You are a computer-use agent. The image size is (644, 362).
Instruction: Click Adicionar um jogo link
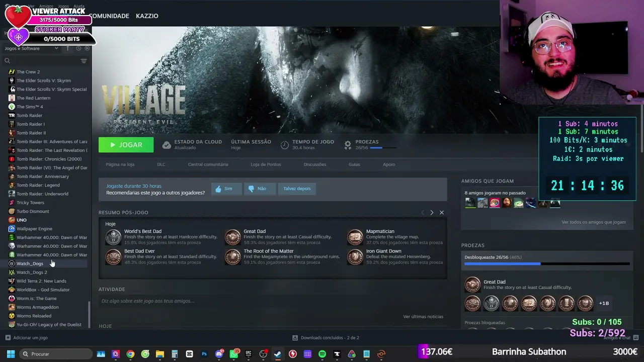point(27,338)
